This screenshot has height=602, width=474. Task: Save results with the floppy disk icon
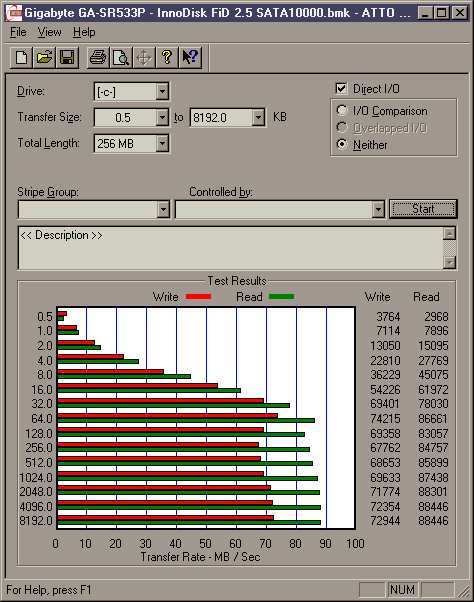(67, 58)
